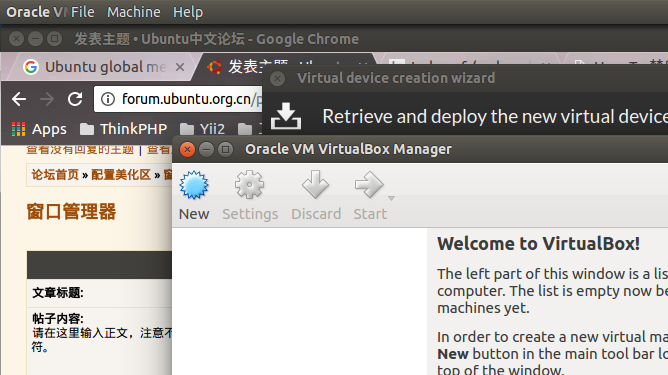Follow the 论坛首页 breadcrumb link
The height and width of the screenshot is (375, 668).
[x=55, y=175]
